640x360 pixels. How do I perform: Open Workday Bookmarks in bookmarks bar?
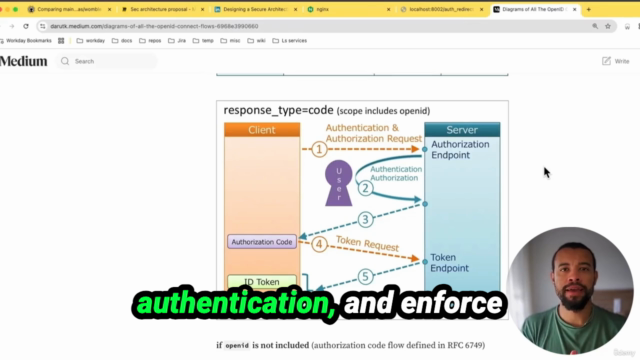tap(26, 41)
